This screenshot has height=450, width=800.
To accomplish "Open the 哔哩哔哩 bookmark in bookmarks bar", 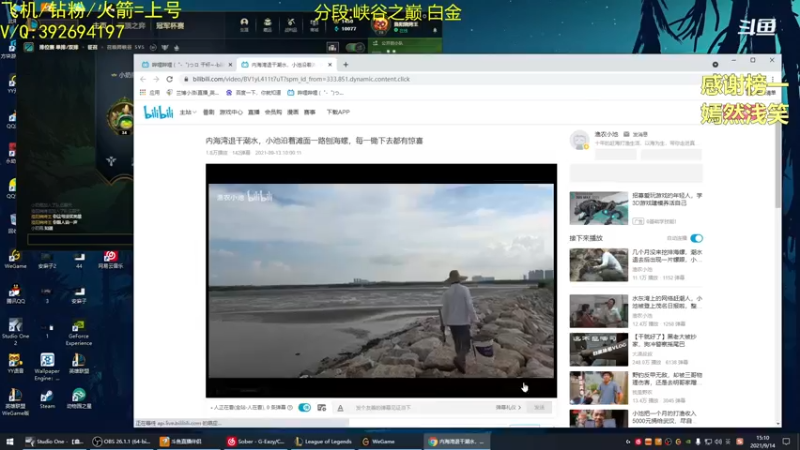I will [x=315, y=93].
